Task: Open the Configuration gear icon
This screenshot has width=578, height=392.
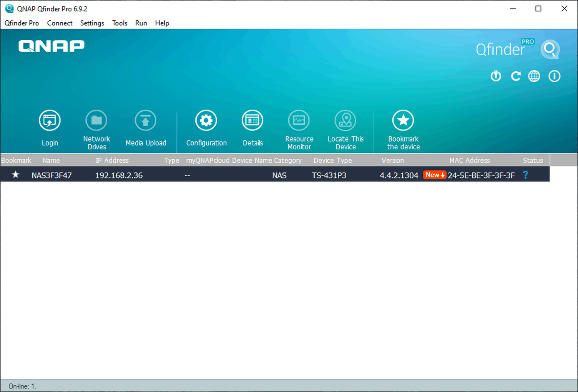Action: click(206, 121)
